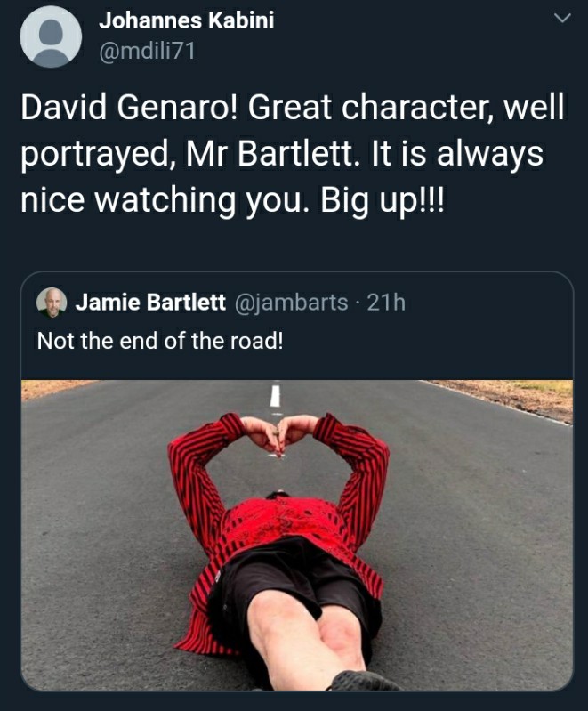Select the 'Not the end of the road!' text
Screen dimensions: 588x711
(x=160, y=341)
